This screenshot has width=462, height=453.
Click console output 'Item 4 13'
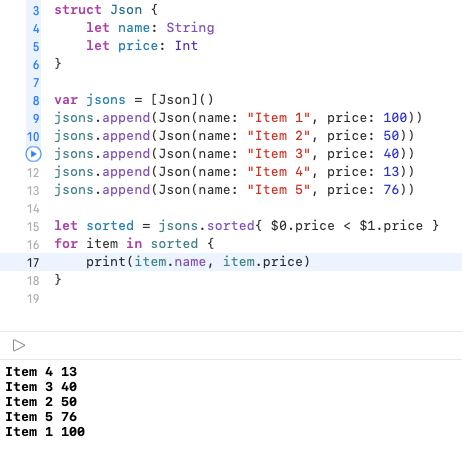click(x=41, y=372)
